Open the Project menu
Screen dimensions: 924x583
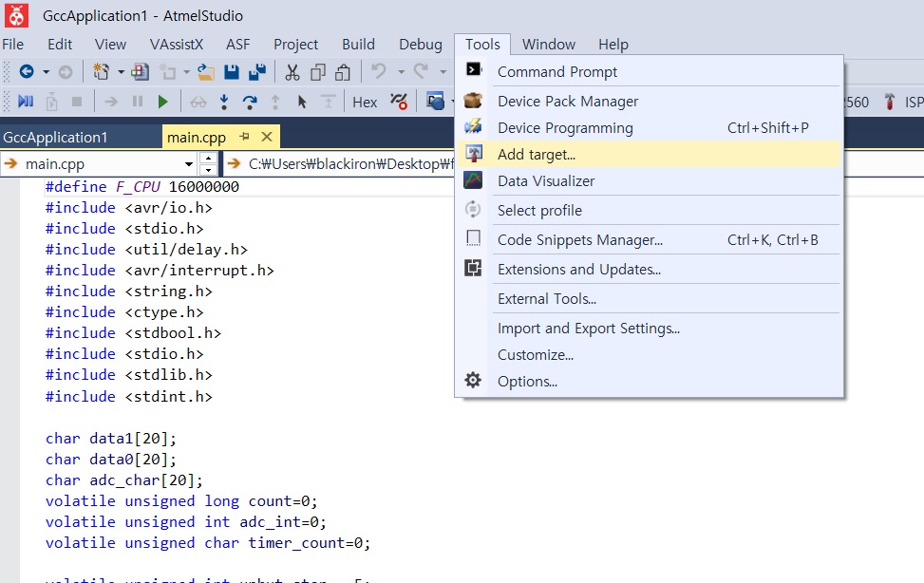(296, 45)
